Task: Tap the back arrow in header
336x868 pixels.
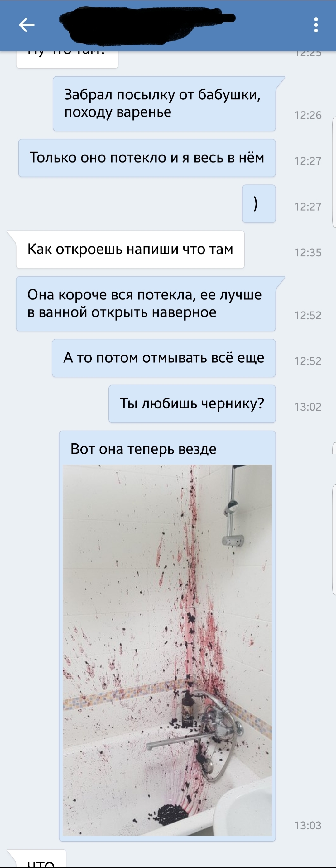Action: 26,25
